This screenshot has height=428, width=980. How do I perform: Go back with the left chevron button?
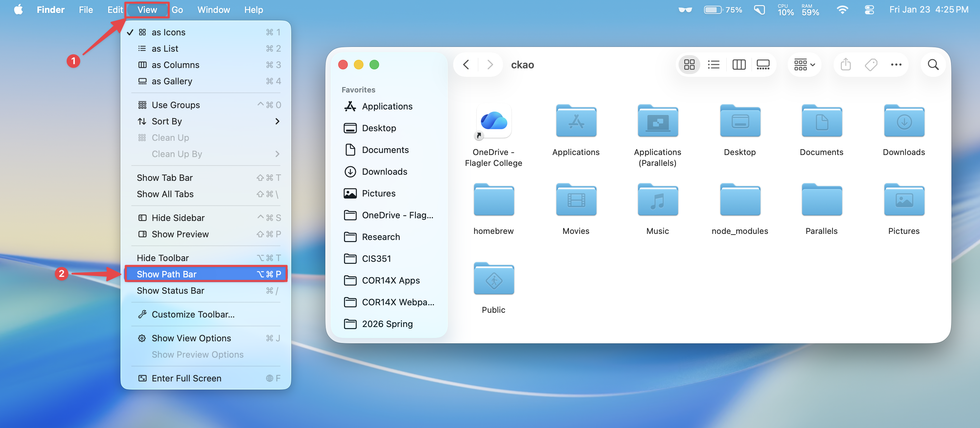466,65
